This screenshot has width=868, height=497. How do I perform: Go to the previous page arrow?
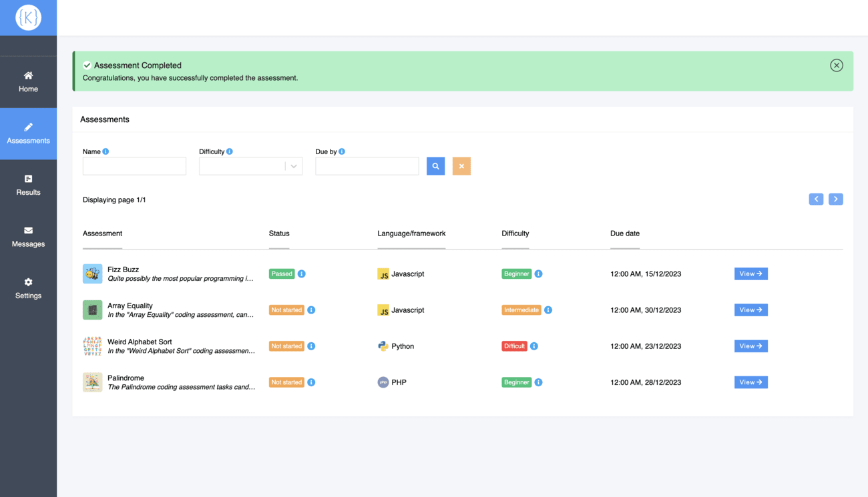click(816, 199)
